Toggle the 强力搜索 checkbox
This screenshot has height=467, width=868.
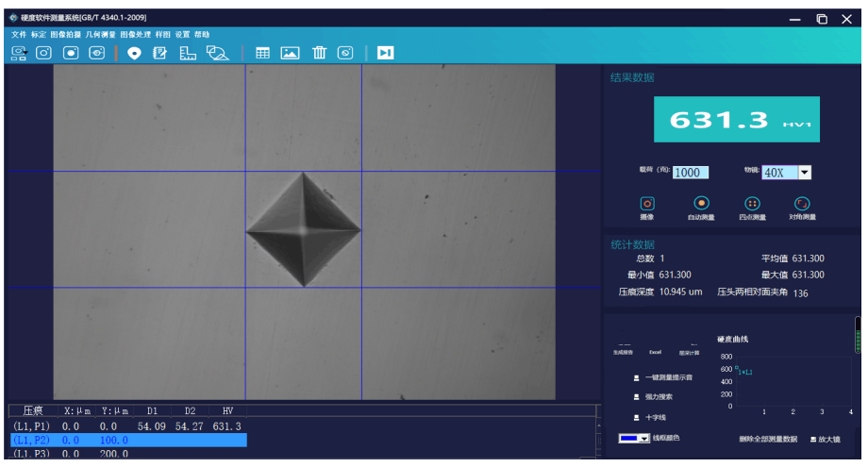click(x=636, y=397)
